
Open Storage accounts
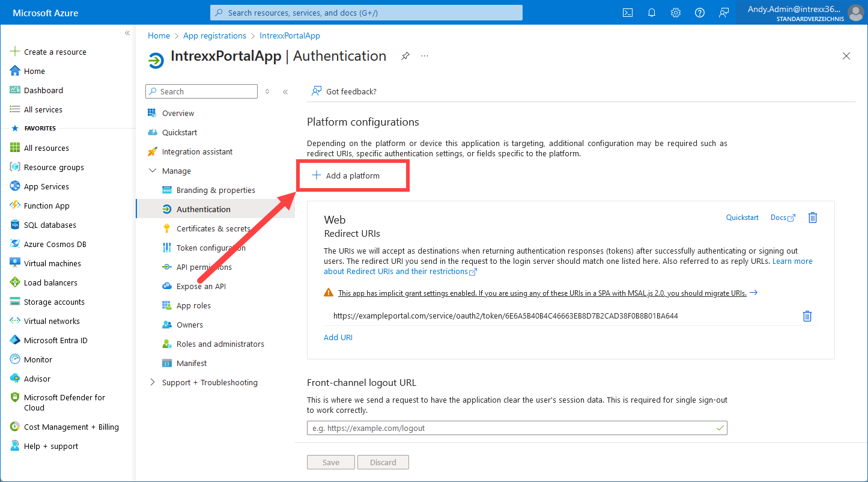coord(47,302)
